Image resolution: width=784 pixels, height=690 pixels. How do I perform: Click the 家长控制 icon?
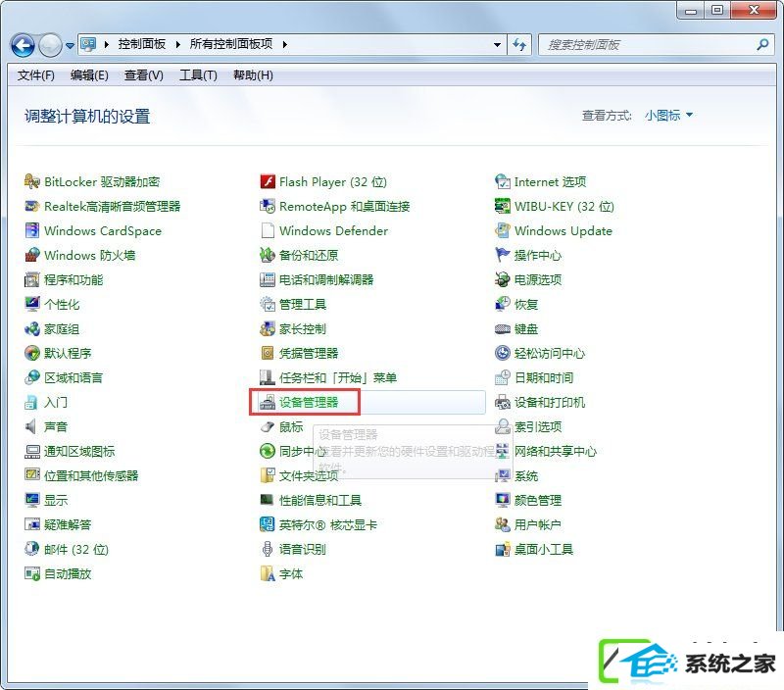(268, 328)
